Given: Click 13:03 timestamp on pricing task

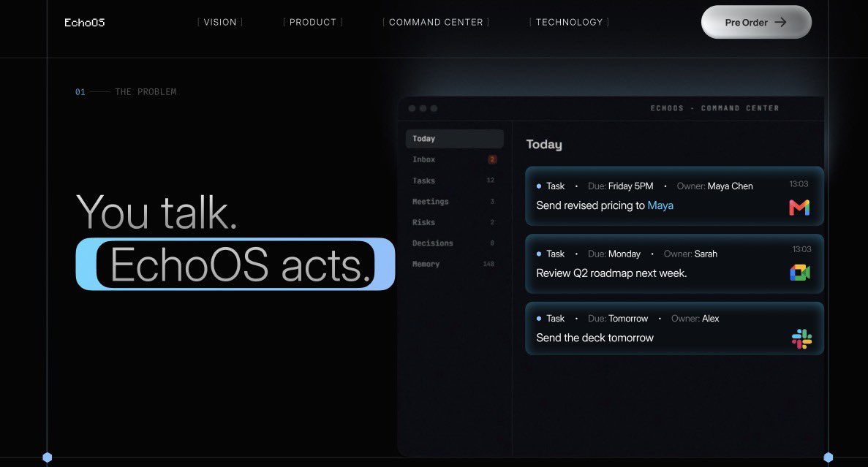Looking at the screenshot, I should (x=799, y=183).
